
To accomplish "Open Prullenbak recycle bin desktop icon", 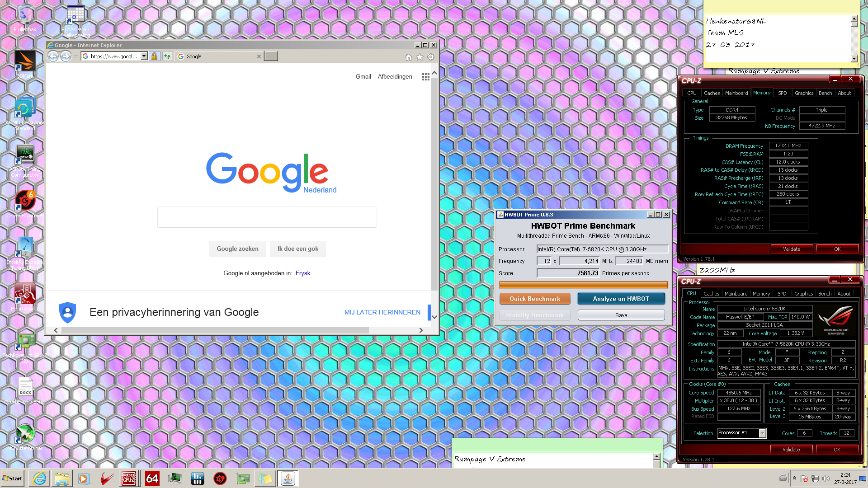I will click(x=25, y=19).
